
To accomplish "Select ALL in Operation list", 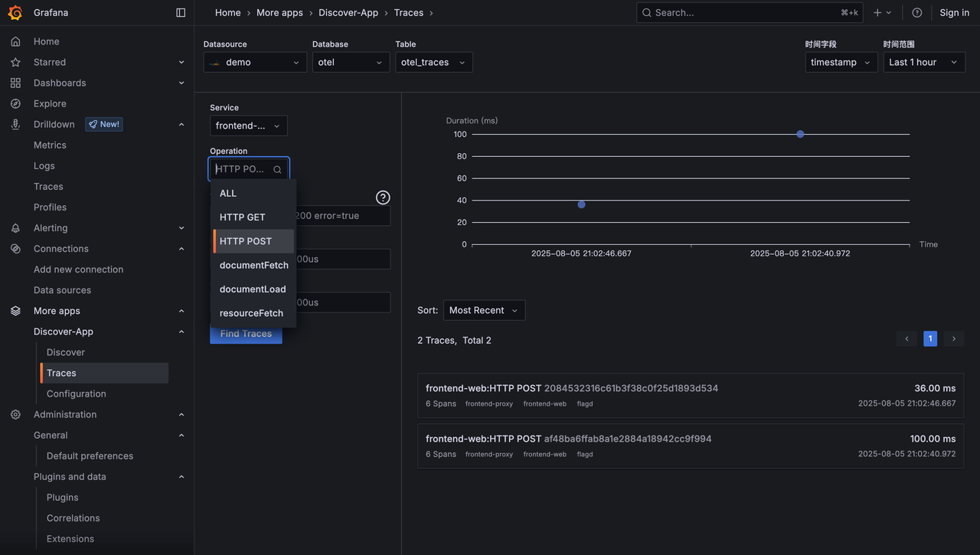I will tap(253, 194).
